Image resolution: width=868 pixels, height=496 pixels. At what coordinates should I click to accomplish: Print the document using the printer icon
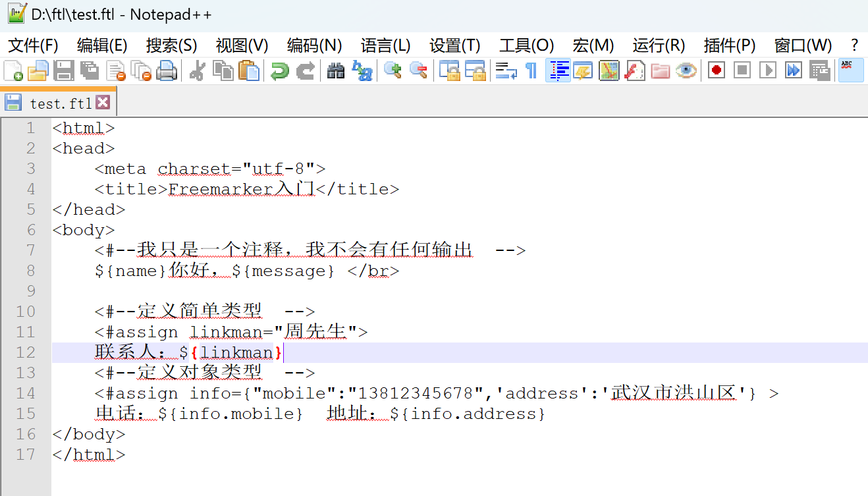pos(167,70)
